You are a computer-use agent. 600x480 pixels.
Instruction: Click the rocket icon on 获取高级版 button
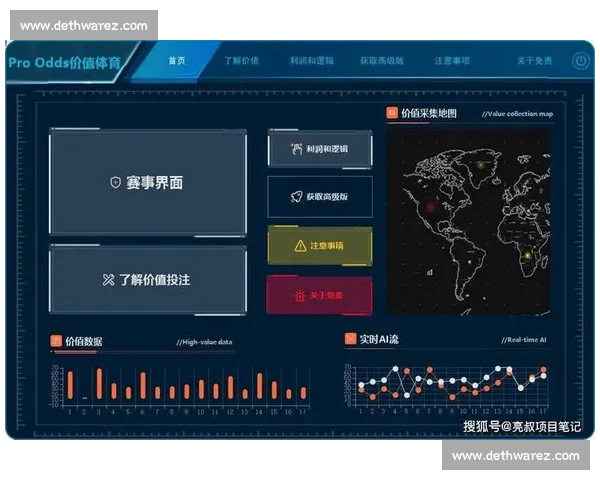tap(296, 197)
